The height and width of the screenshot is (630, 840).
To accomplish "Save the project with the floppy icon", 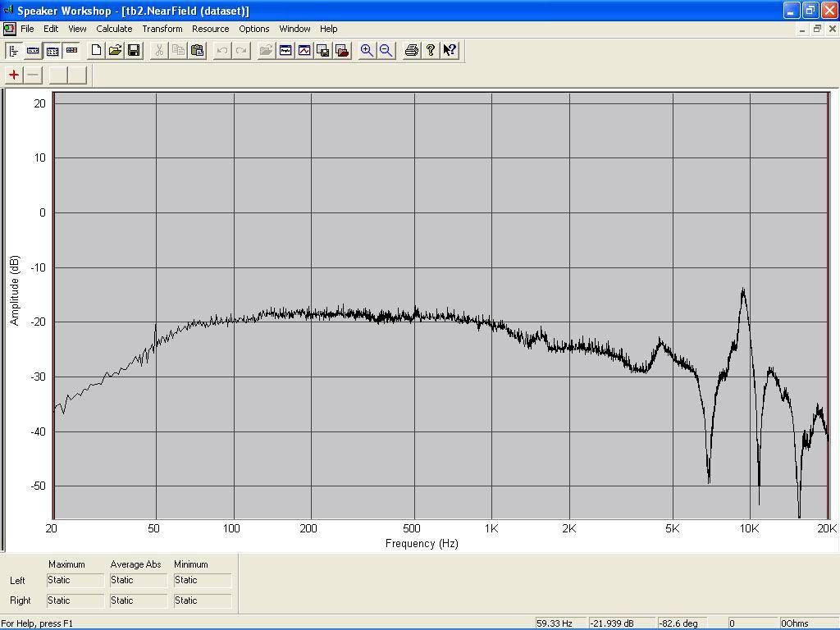I will point(134,51).
